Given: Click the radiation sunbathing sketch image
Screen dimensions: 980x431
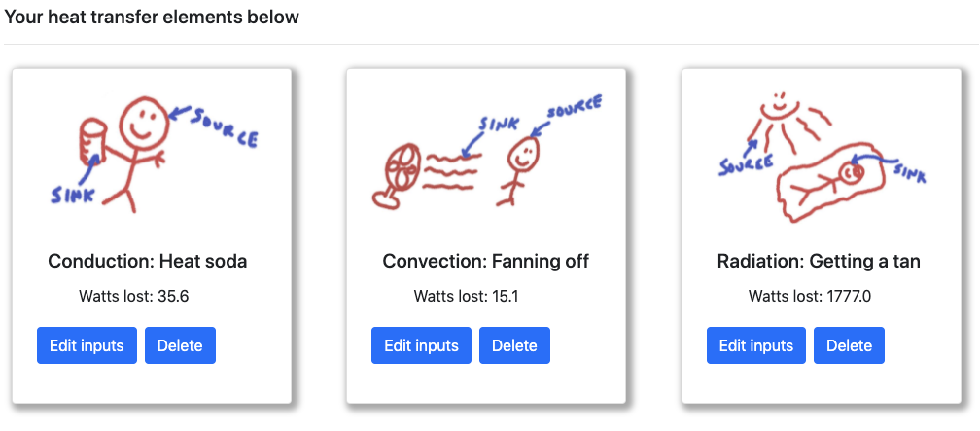Looking at the screenshot, I should [821, 154].
